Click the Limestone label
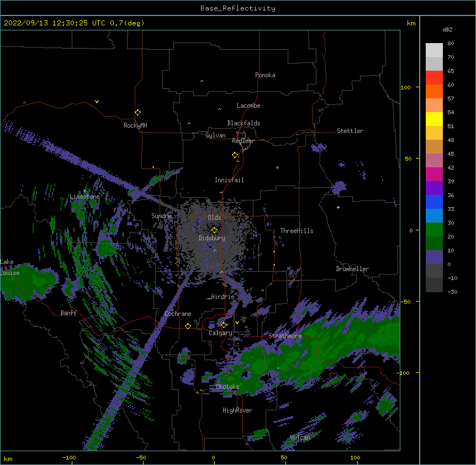The width and height of the screenshot is (476, 465). (x=84, y=197)
